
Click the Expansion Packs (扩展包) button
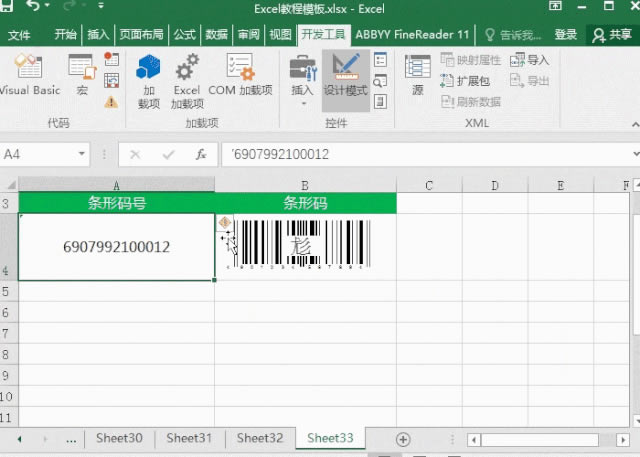[466, 81]
